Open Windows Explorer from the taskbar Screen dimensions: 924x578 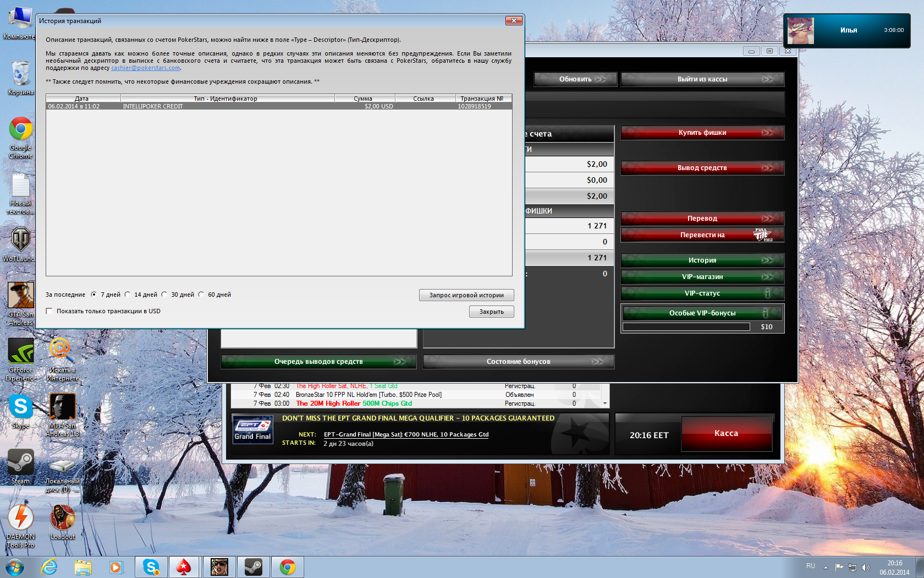82,567
